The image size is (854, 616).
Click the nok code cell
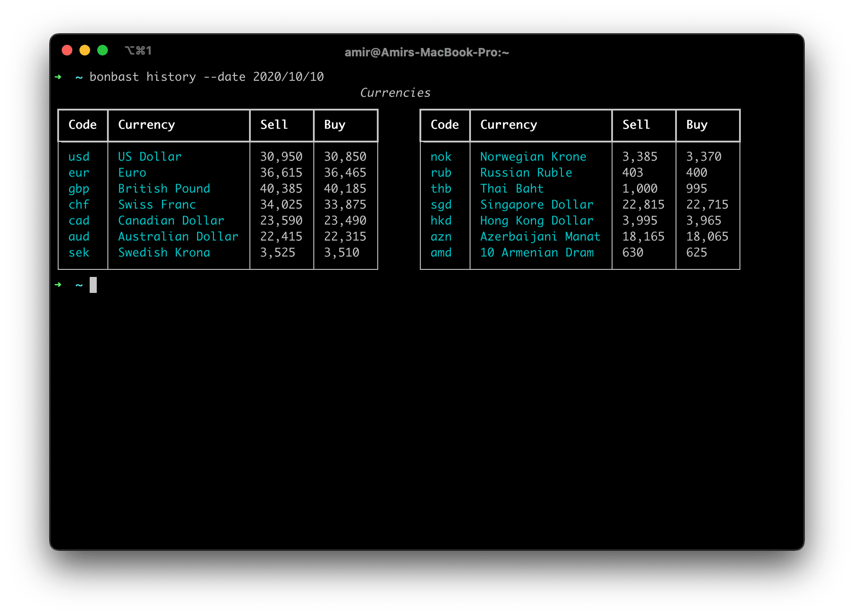(x=441, y=157)
